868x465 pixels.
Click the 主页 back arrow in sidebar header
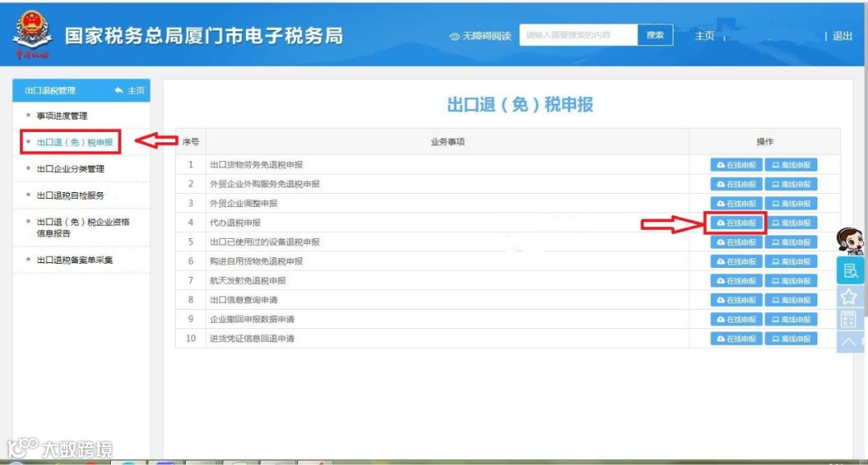[x=129, y=90]
